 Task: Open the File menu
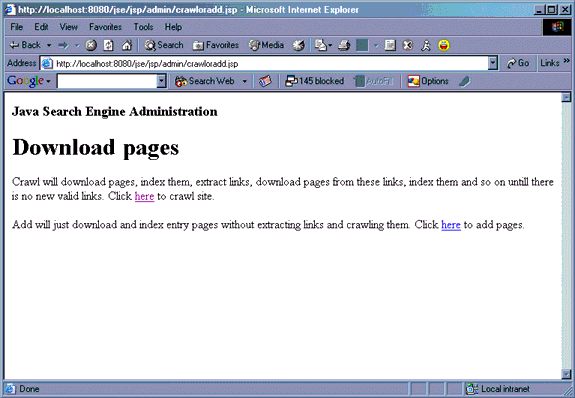tap(17, 27)
